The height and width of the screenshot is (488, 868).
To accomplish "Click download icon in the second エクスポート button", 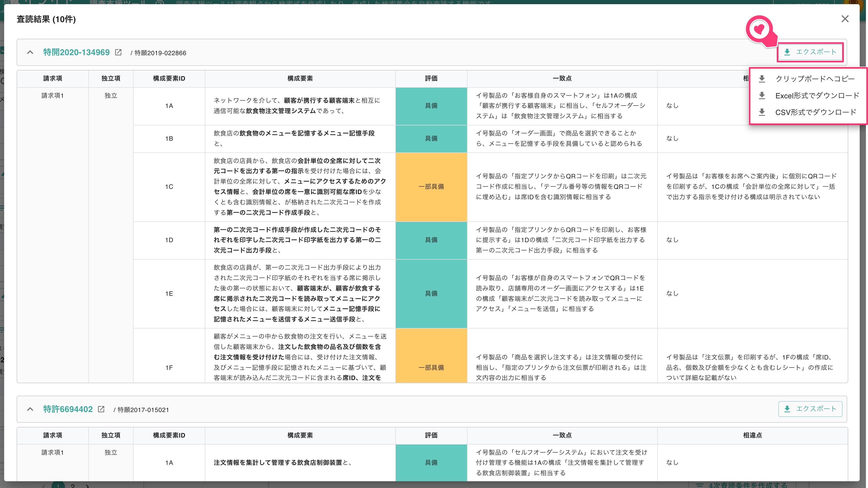I will click(787, 409).
